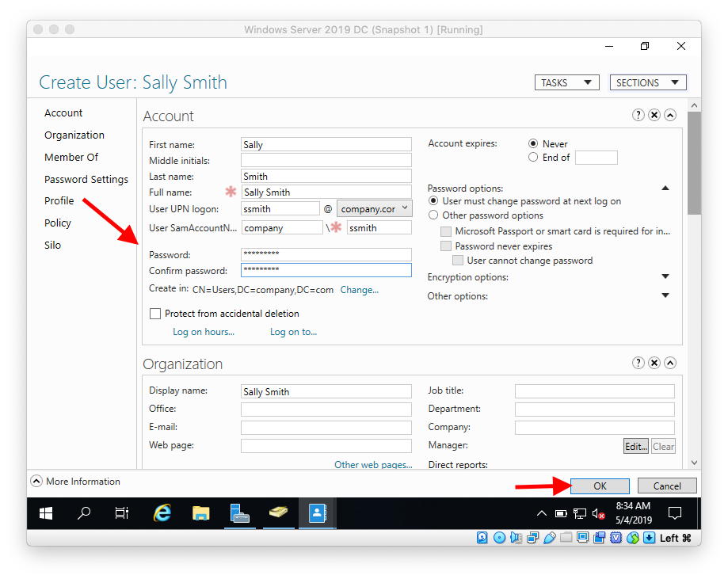This screenshot has width=728, height=579.
Task: Go to Profile in left navigation
Action: coord(59,200)
